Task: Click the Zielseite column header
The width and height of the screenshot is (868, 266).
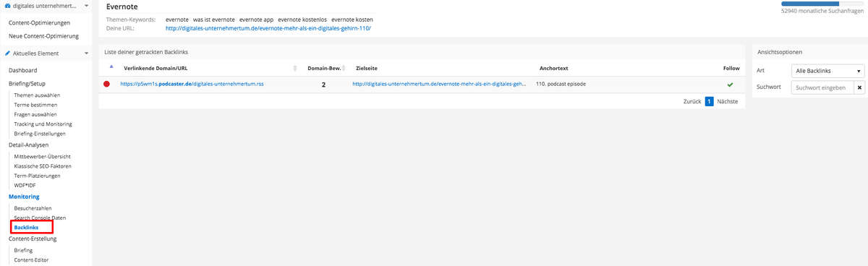Action: [367, 69]
